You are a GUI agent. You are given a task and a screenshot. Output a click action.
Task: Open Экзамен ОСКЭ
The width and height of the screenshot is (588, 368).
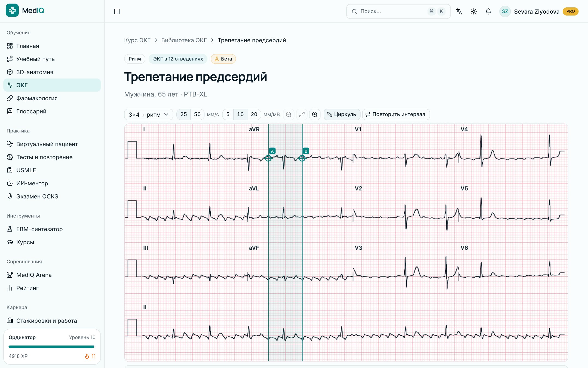click(x=52, y=196)
